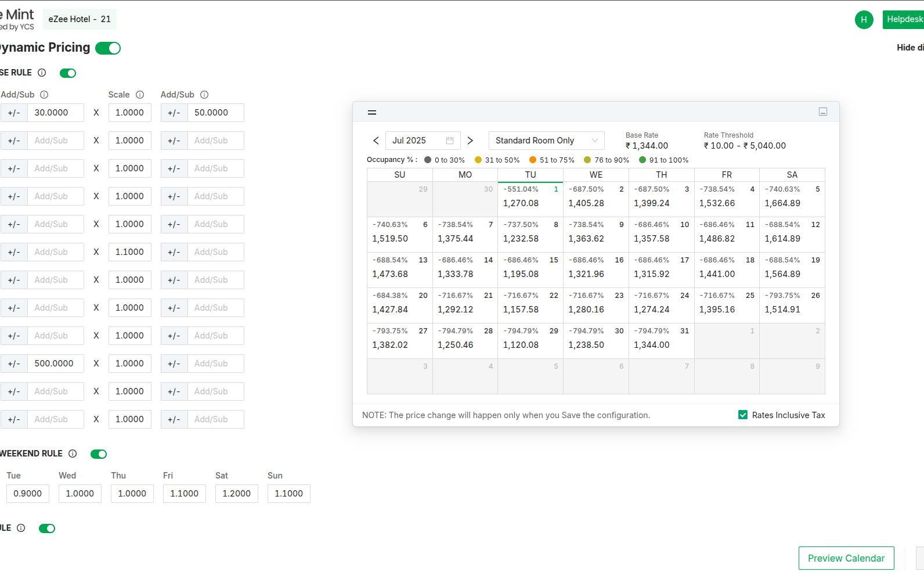Image resolution: width=924 pixels, height=579 pixels.
Task: Click the Preview Calendar button
Action: pos(846,558)
